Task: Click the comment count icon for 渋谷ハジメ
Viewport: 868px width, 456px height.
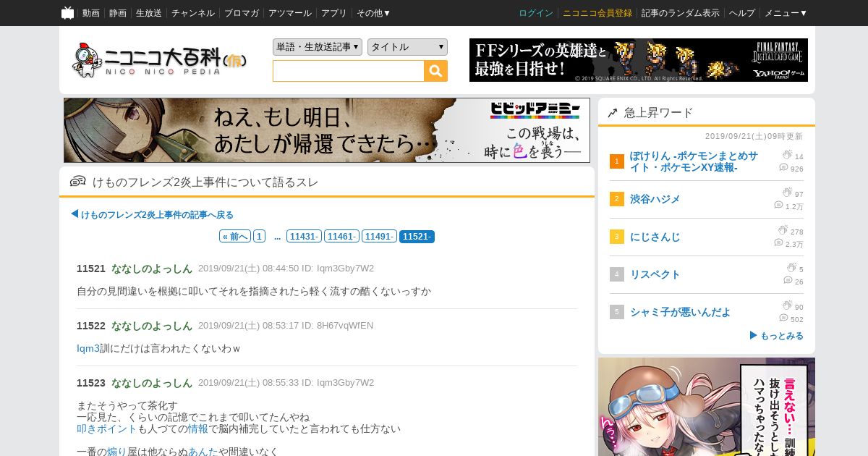Action: click(x=778, y=206)
